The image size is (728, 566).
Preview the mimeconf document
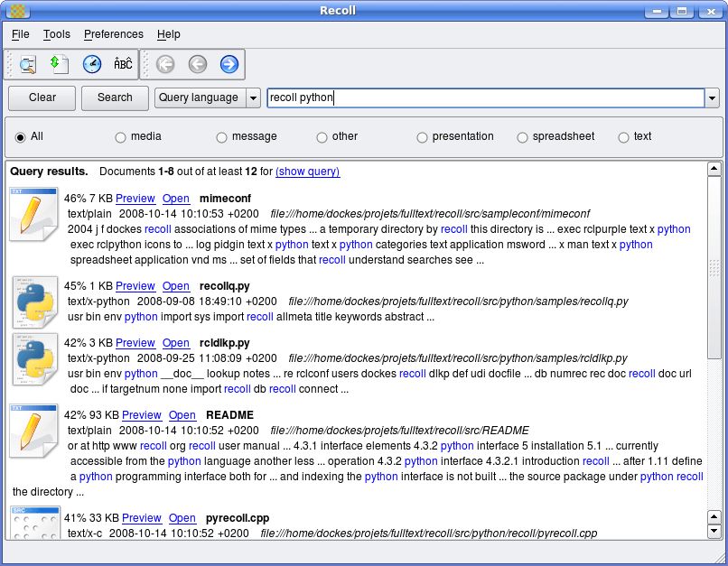135,199
